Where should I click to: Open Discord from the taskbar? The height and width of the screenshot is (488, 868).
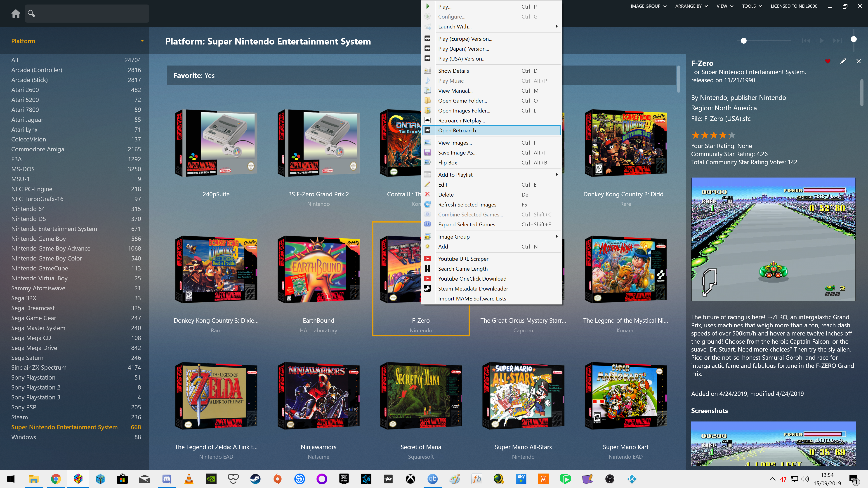(x=167, y=479)
